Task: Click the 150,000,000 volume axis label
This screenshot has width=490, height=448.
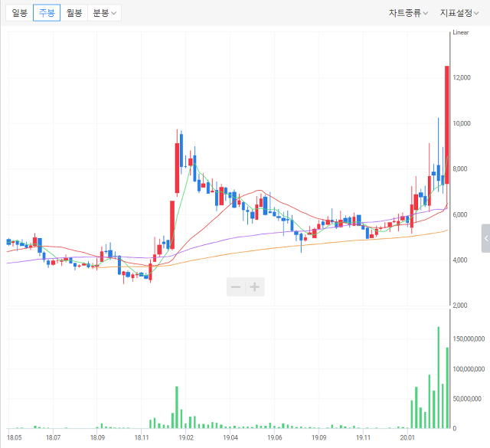Action: (x=469, y=339)
